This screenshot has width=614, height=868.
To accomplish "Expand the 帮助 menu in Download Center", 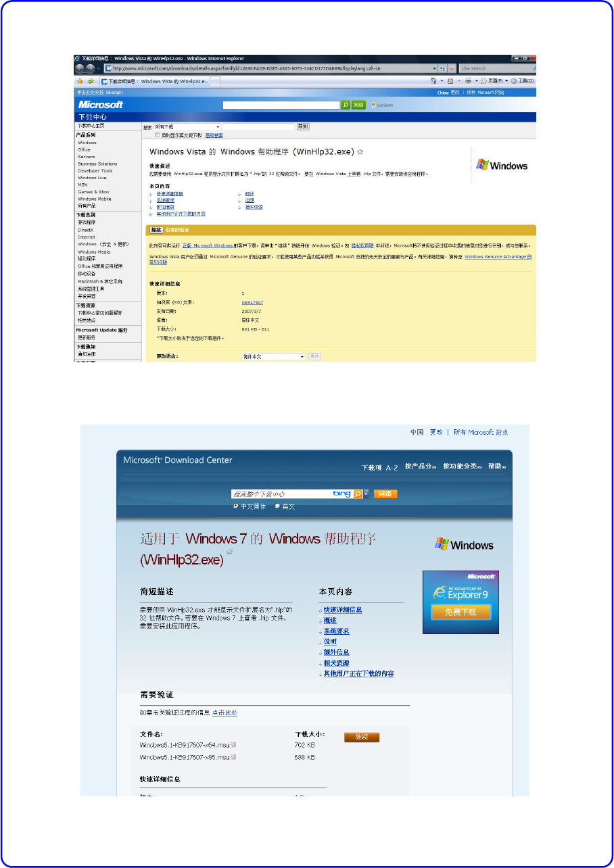I will pyautogui.click(x=497, y=466).
